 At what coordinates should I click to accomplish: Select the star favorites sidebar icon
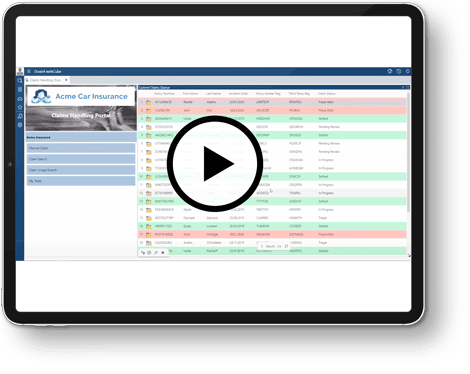(x=20, y=107)
